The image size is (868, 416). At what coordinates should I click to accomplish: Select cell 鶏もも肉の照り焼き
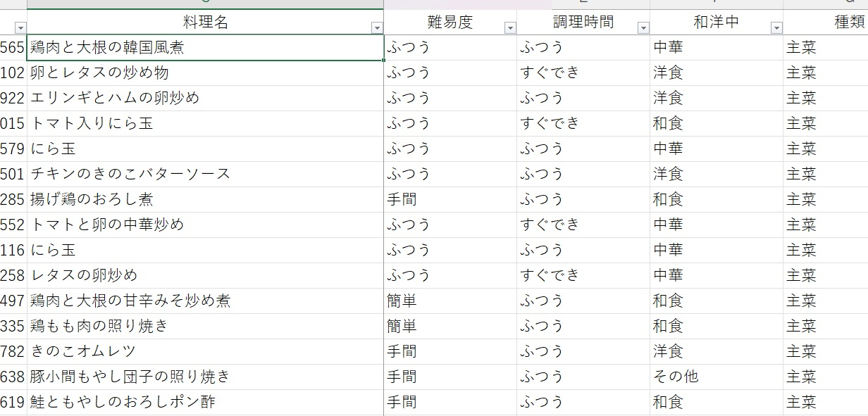[205, 327]
